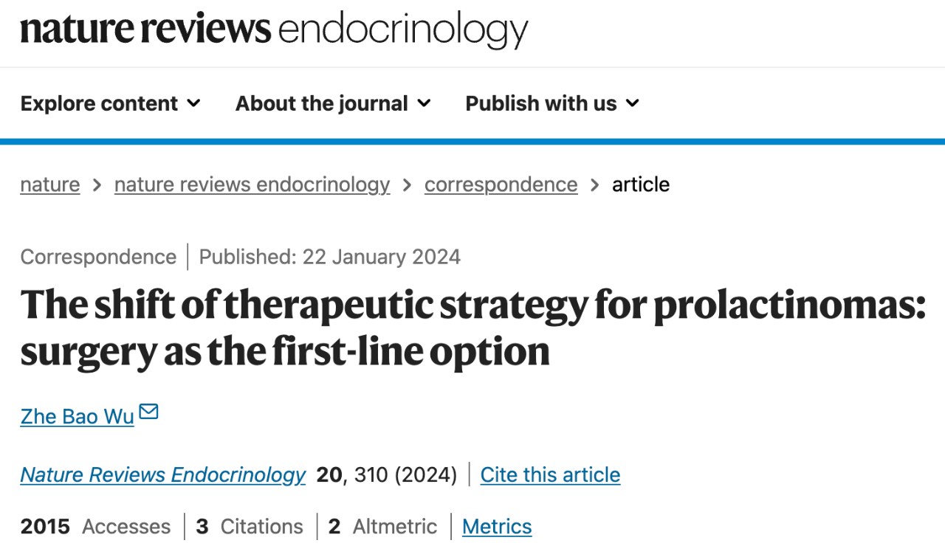Viewport: 945px width, 560px height.
Task: Click the chevron arrow beside Explore content
Action: pos(193,103)
